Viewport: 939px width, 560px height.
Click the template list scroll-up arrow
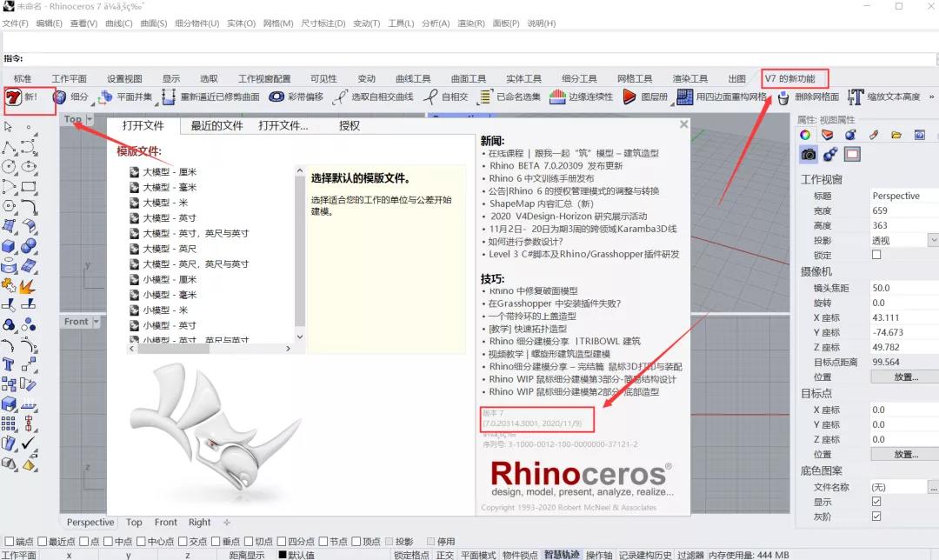(300, 171)
